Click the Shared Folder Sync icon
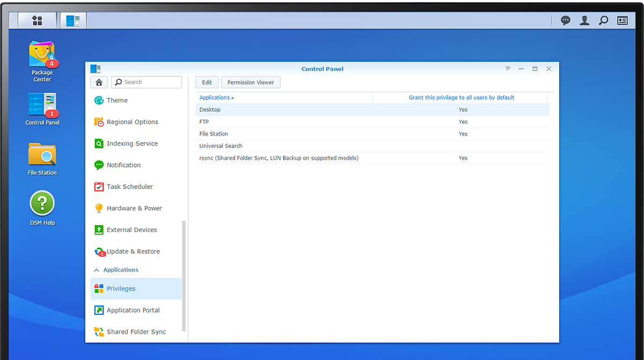The width and height of the screenshot is (644, 360). (99, 332)
